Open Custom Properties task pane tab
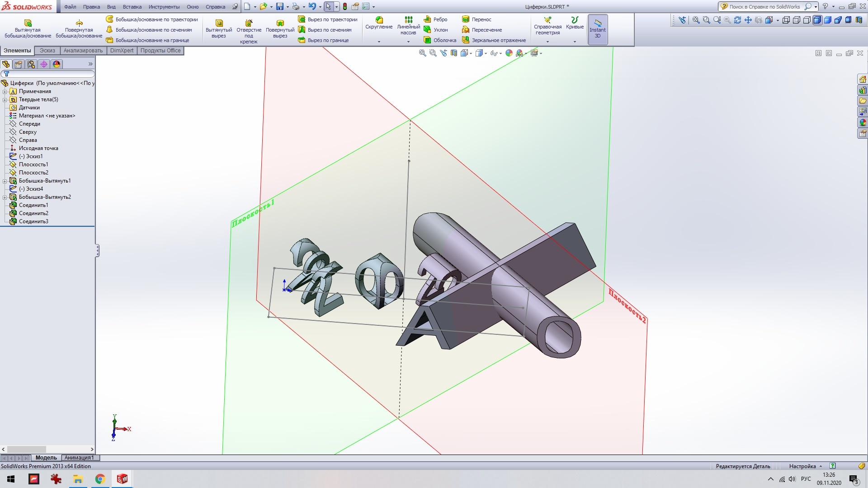Screen dimensions: 868x488 click(863, 133)
